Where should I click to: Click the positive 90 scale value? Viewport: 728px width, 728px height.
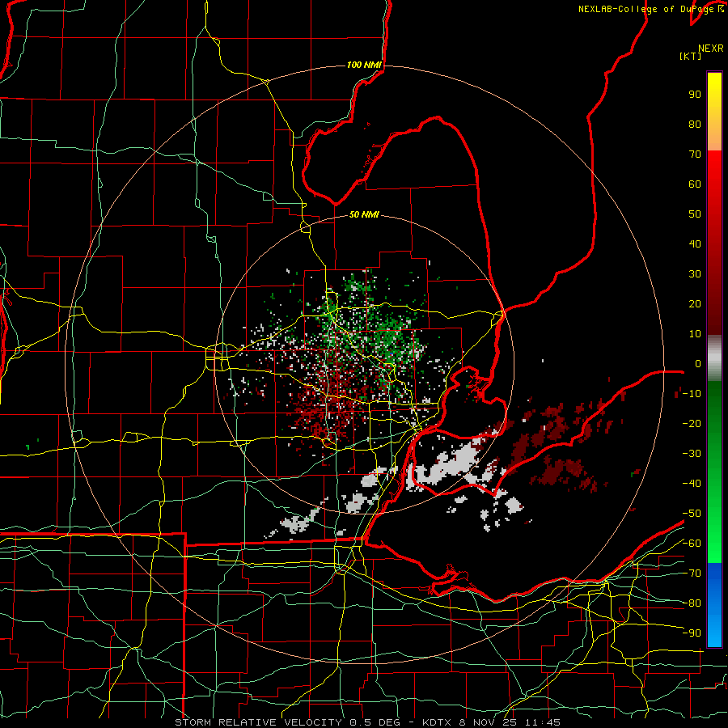pyautogui.click(x=695, y=95)
